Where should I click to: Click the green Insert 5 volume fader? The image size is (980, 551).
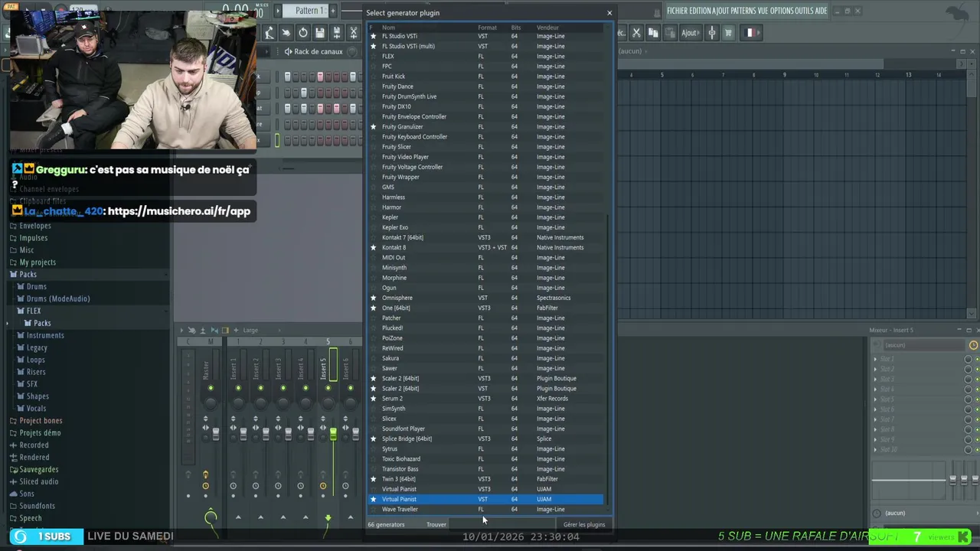pos(333,433)
